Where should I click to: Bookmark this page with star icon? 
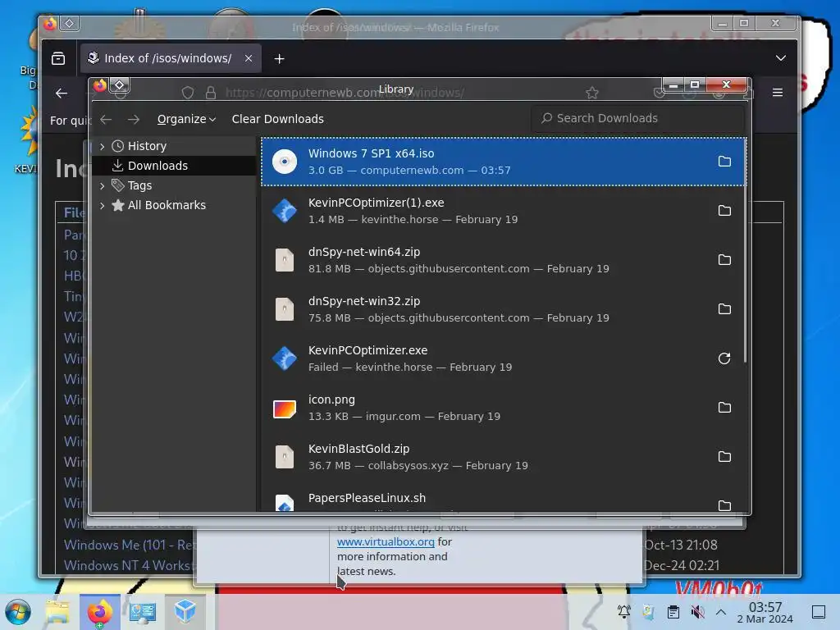[x=592, y=94]
